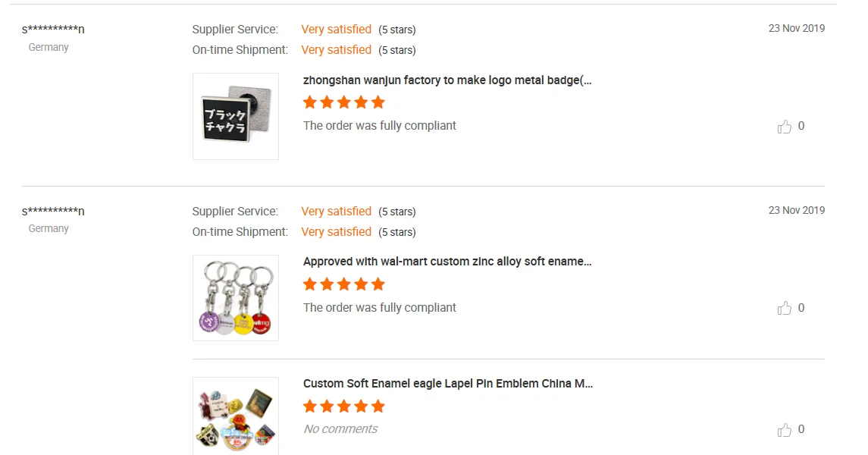Screen dimensions: 868x455
Task: Click first On-time Shipment 'Very satisfied' text
Action: point(336,50)
